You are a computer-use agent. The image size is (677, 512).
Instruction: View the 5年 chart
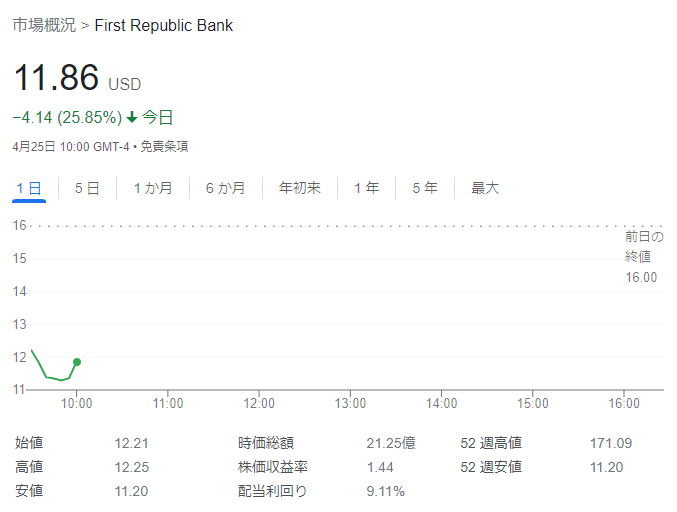pyautogui.click(x=425, y=188)
